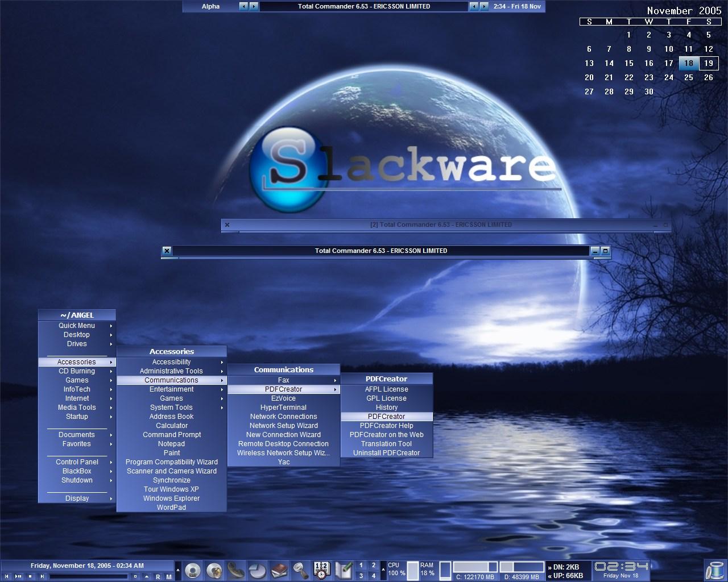Viewport: 728px width, 582px height.
Task: Toggle the R repeat button in the media player
Action: (158, 577)
